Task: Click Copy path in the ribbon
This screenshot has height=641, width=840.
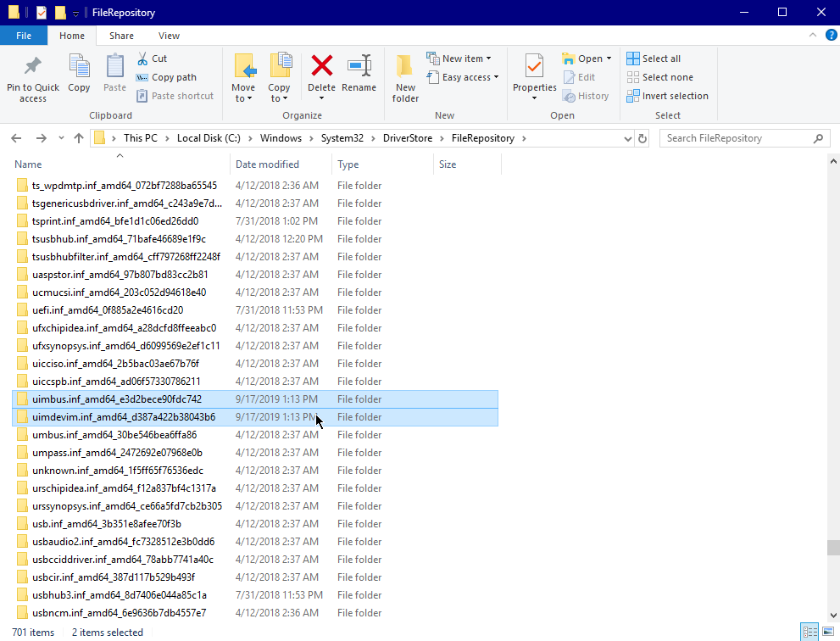Action: (x=166, y=77)
